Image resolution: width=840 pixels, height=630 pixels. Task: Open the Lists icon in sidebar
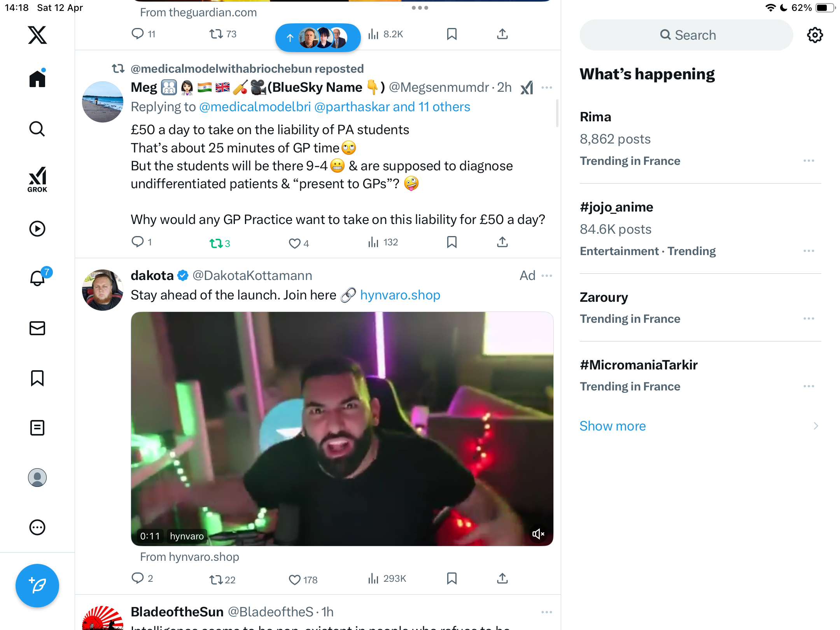coord(37,428)
